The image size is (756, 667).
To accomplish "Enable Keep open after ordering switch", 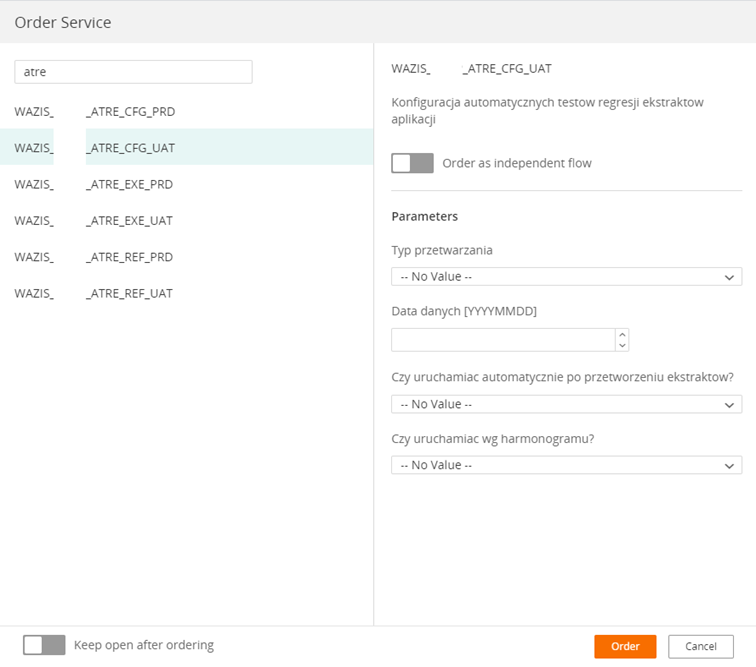I will tap(44, 645).
